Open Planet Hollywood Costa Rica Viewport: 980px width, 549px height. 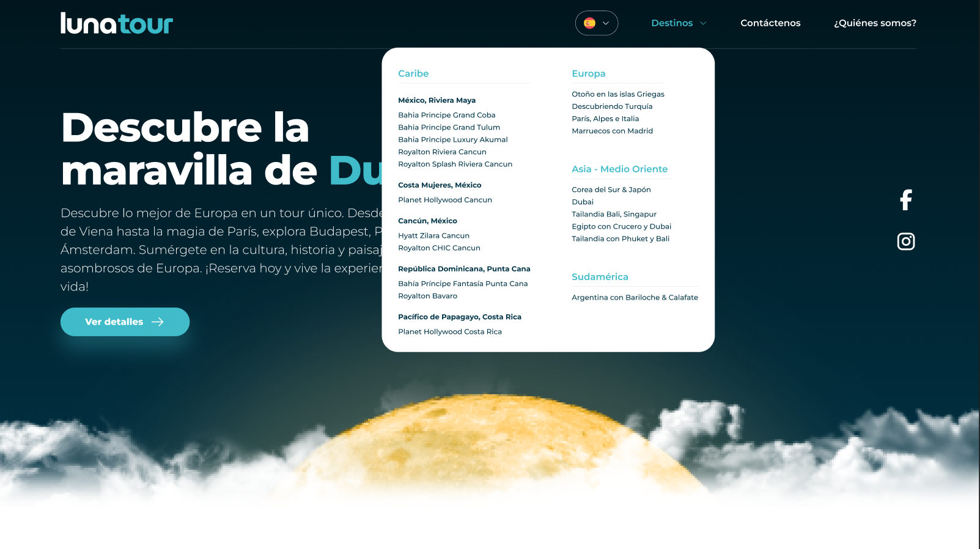450,331
